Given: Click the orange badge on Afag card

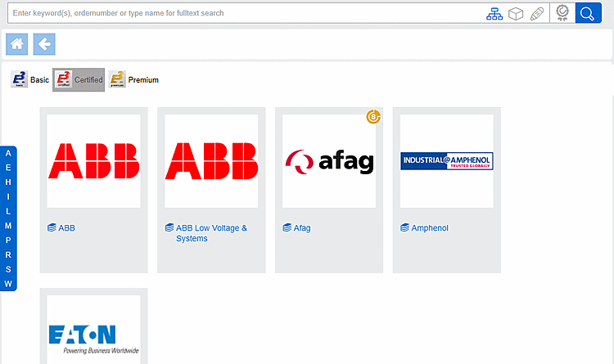Looking at the screenshot, I should pyautogui.click(x=373, y=117).
